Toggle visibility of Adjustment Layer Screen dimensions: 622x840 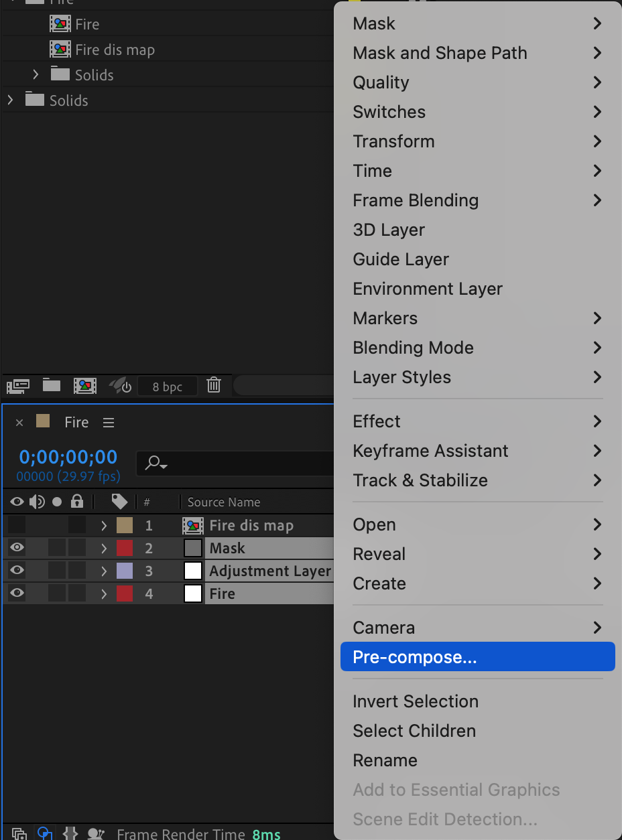click(x=17, y=571)
